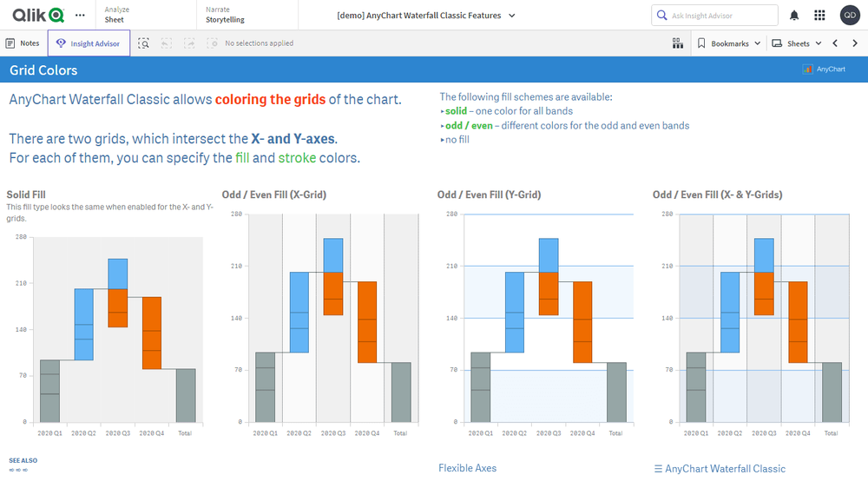Open the Sheets dropdown
This screenshot has height=488, width=868.
(797, 43)
